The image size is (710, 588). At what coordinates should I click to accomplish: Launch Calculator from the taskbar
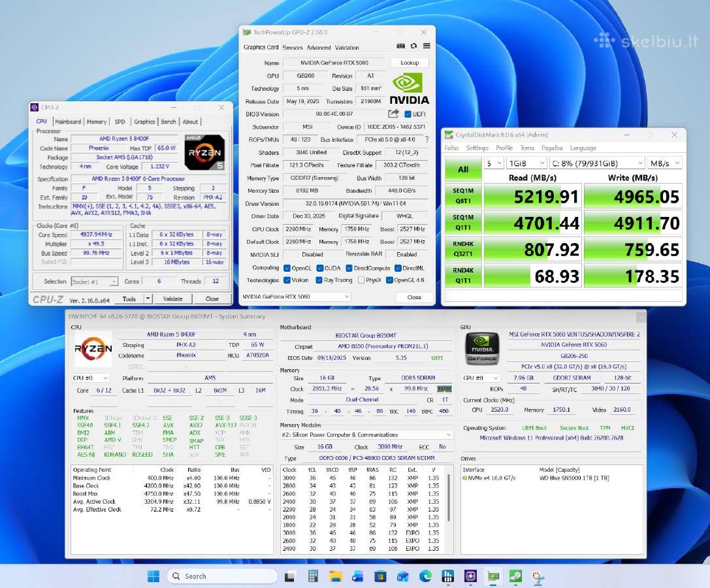tap(313, 576)
